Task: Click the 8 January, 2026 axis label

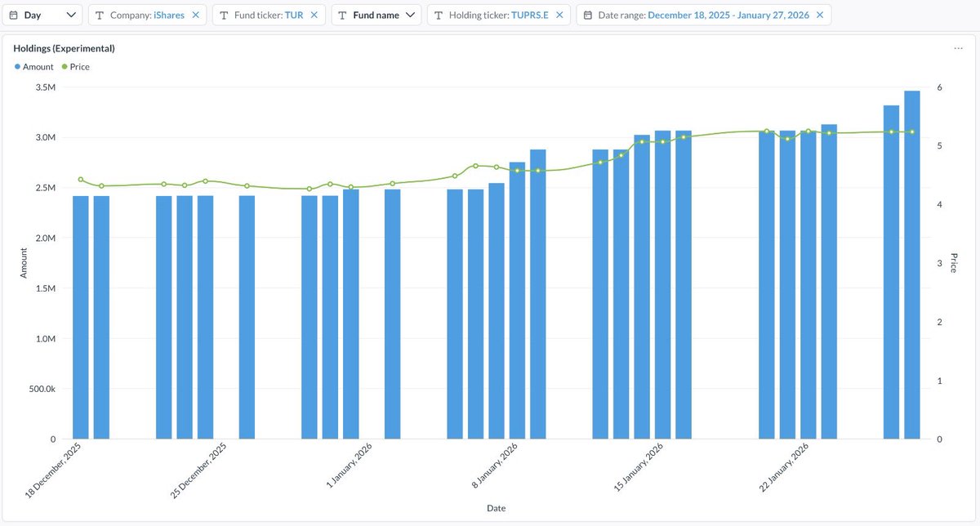Action: click(494, 466)
